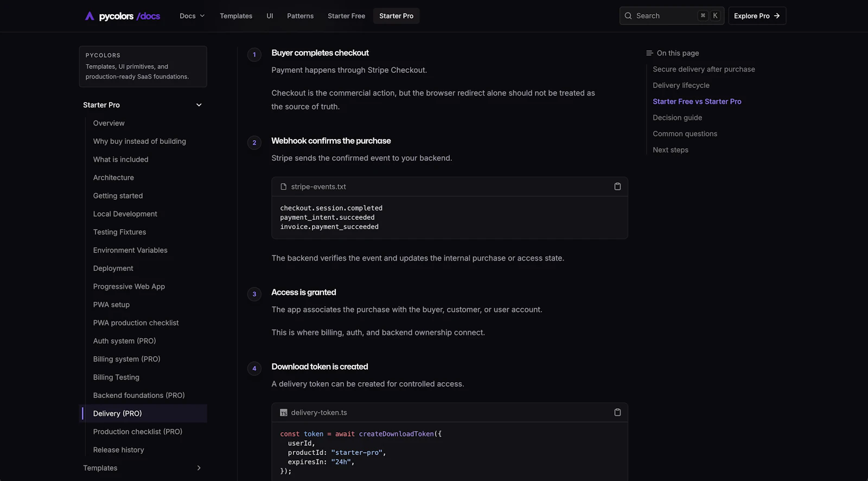Copy the delivery-token.ts code block
This screenshot has height=481, width=868.
pyautogui.click(x=617, y=412)
